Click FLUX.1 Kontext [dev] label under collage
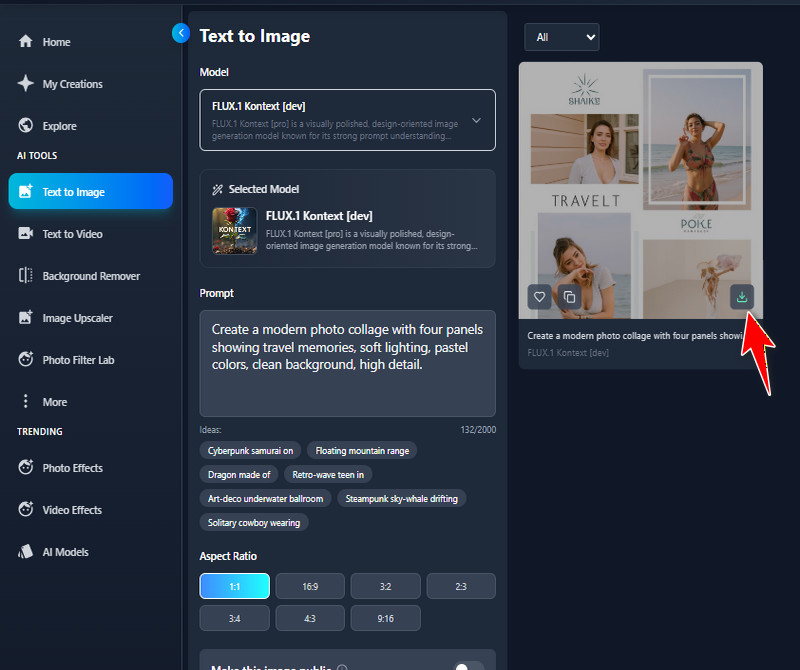This screenshot has height=670, width=800. point(568,353)
